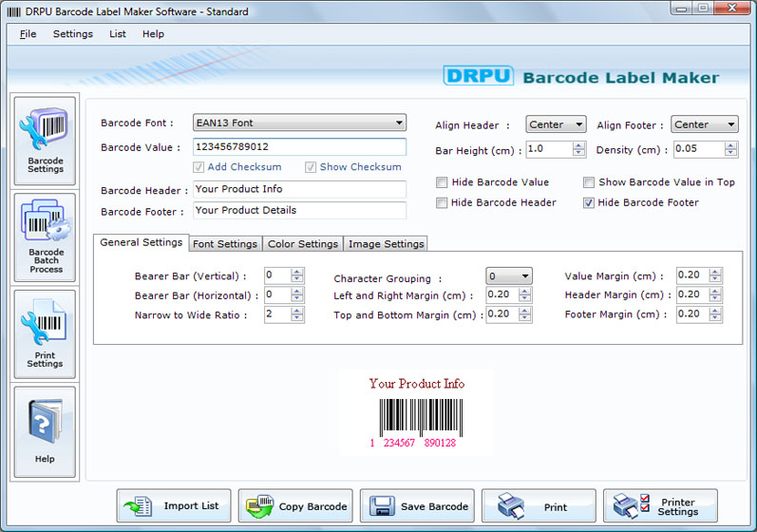Image resolution: width=757 pixels, height=532 pixels.
Task: Open the Help book icon in sidebar
Action: coord(45,431)
